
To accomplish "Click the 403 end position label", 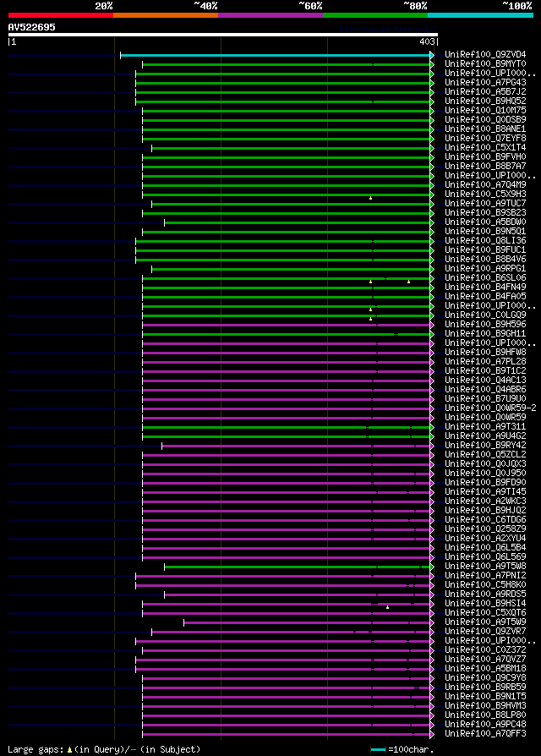I will (428, 42).
